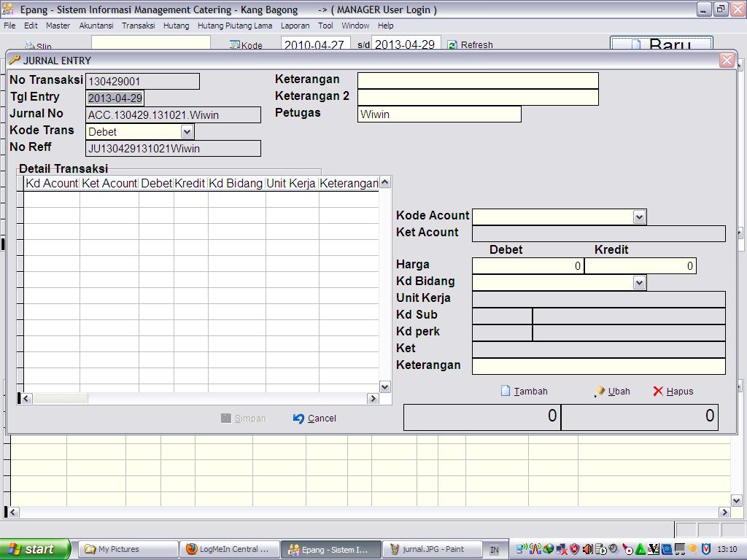Viewport: 747px width, 560px height.
Task: Click the Cancel undo arrow icon
Action: [298, 419]
